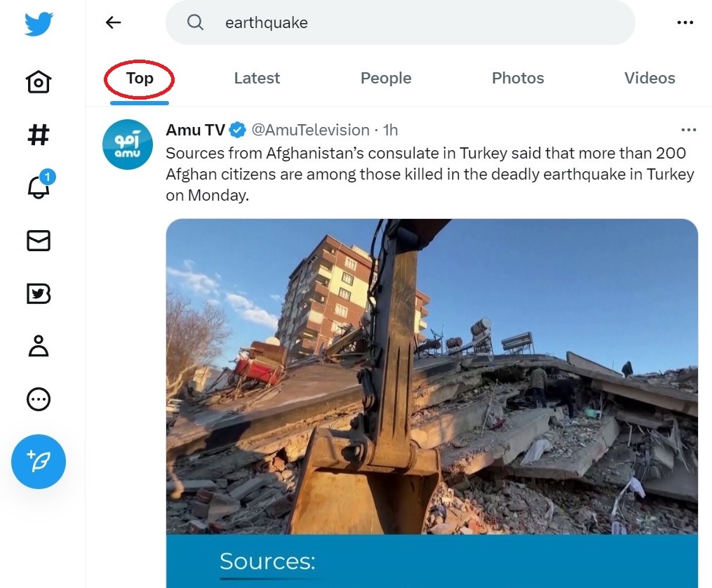The height and width of the screenshot is (588, 712).
Task: Expand the More circle menu in sidebar
Action: (39, 399)
